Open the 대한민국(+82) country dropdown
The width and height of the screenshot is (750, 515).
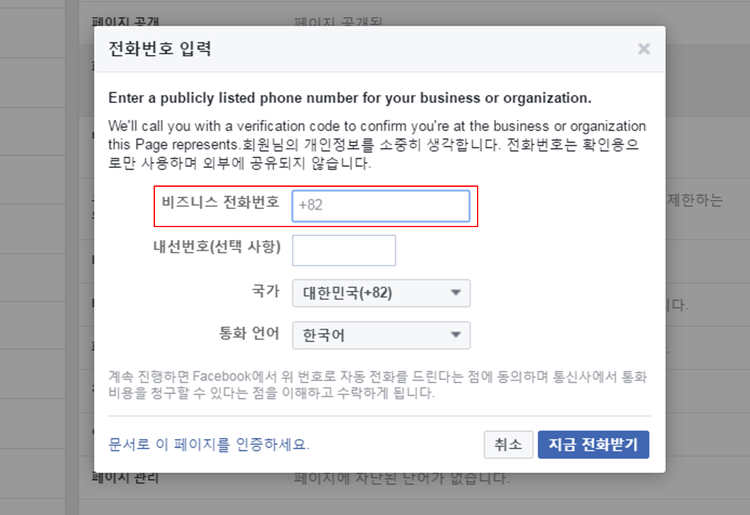(x=381, y=293)
